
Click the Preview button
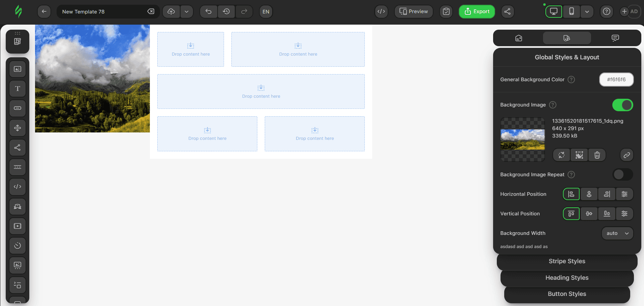coord(414,11)
